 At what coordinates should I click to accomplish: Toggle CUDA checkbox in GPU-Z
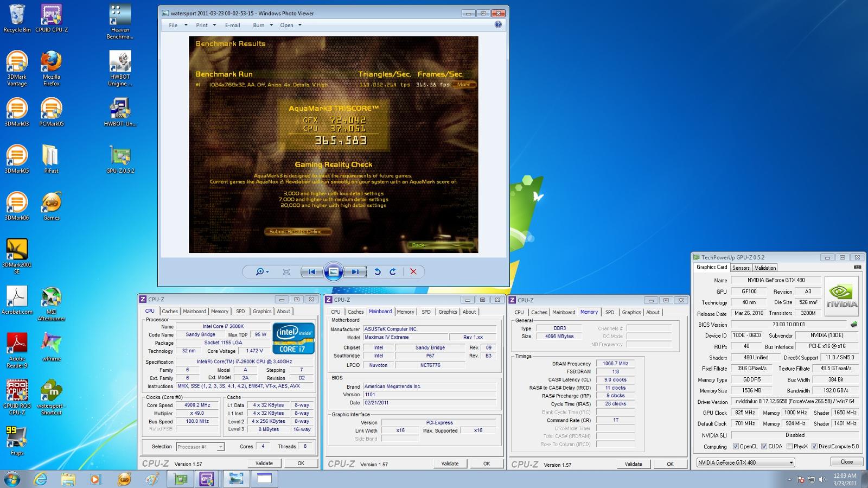764,446
